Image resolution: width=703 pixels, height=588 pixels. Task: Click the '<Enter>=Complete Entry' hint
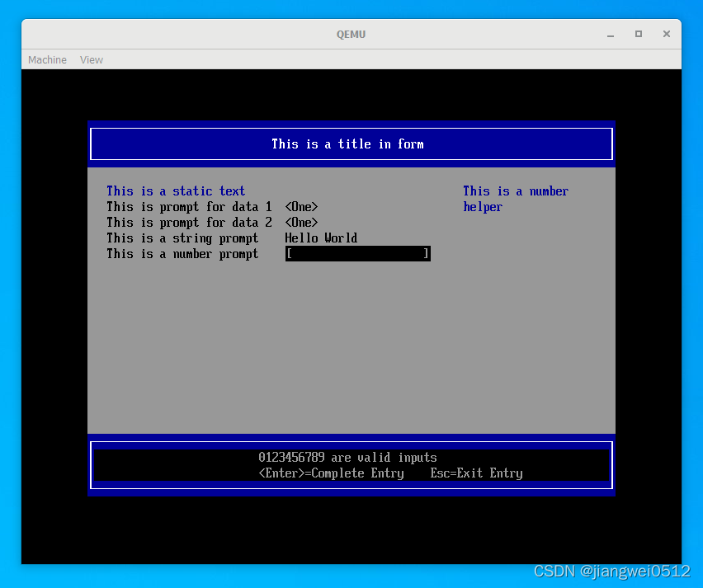point(331,473)
